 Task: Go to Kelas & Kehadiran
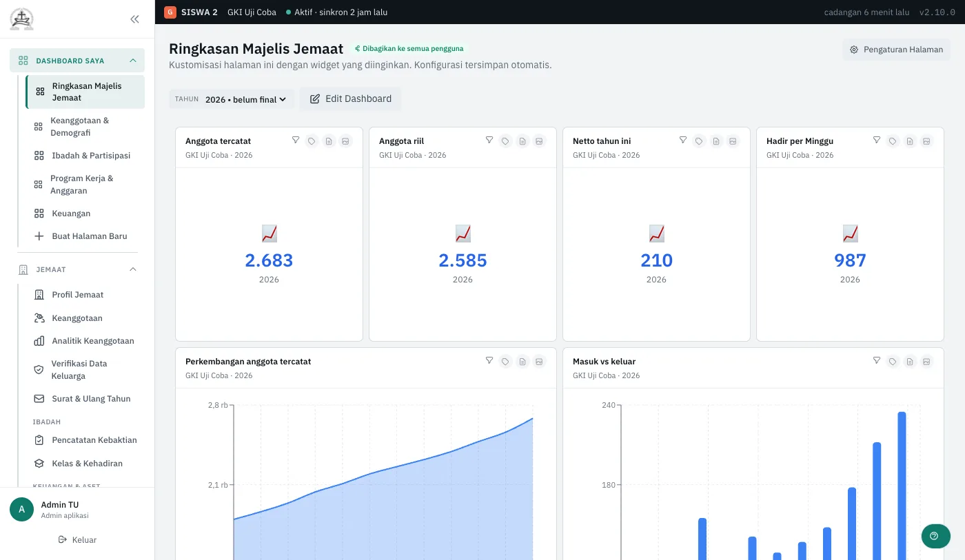[85, 464]
